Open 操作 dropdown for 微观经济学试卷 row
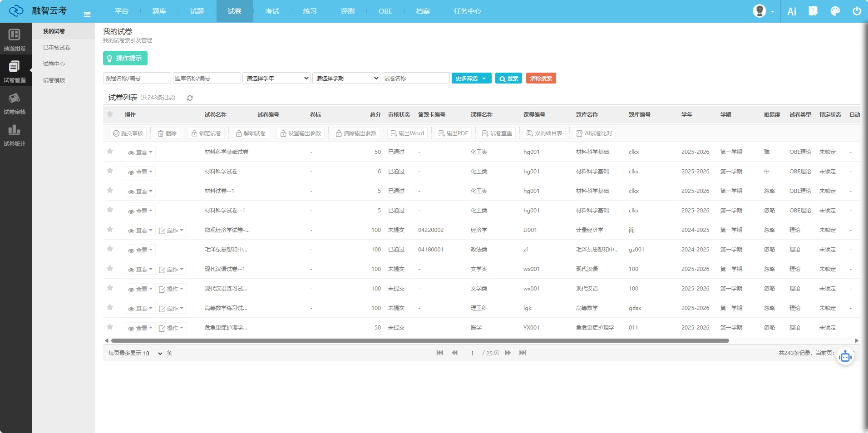 [171, 231]
